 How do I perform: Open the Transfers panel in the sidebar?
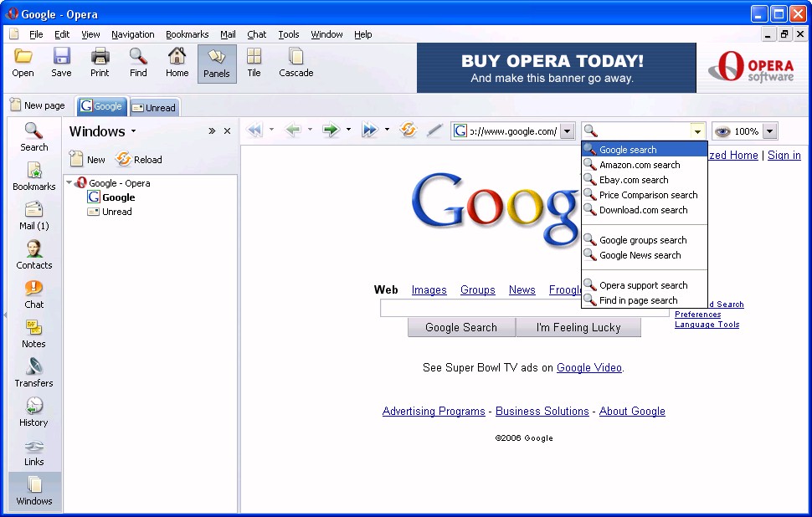click(34, 372)
